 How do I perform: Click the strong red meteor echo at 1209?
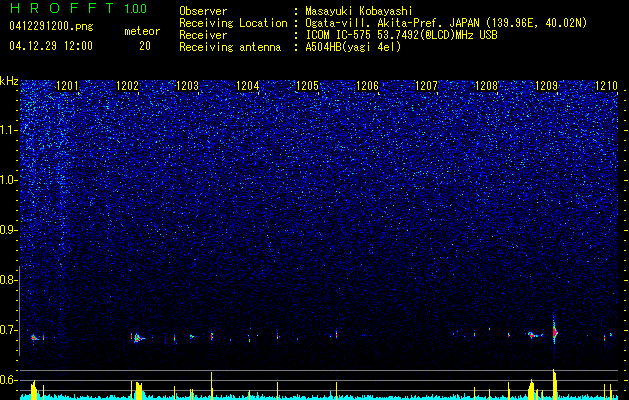(555, 332)
